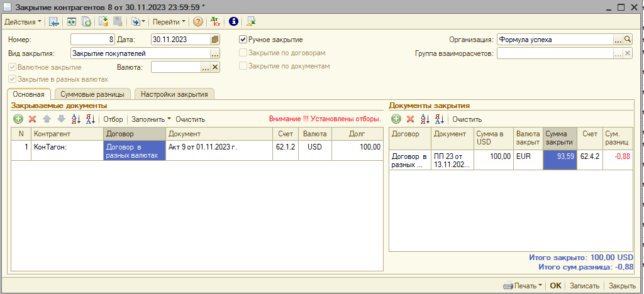The height and width of the screenshot is (294, 644).
Task: Open the help question mark icon
Action: (197, 21)
